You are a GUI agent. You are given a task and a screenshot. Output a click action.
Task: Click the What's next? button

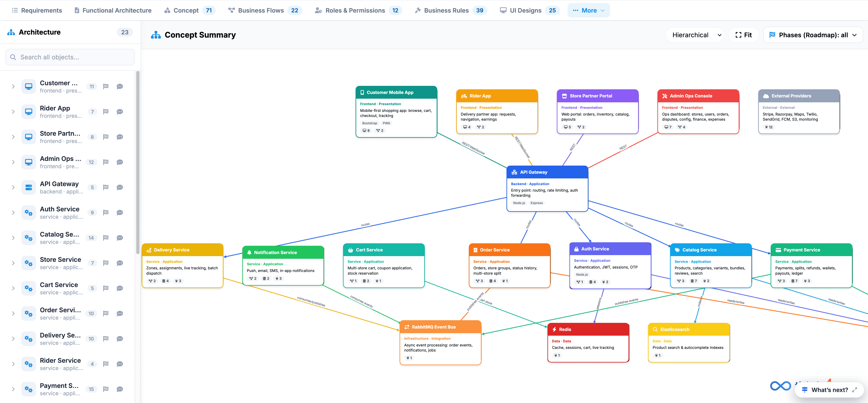click(x=829, y=390)
